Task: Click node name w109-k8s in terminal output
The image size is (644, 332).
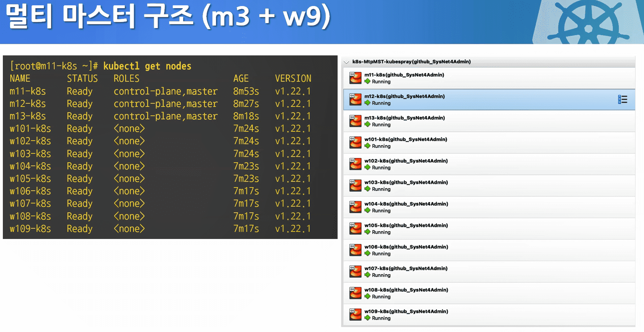Action: coord(30,229)
